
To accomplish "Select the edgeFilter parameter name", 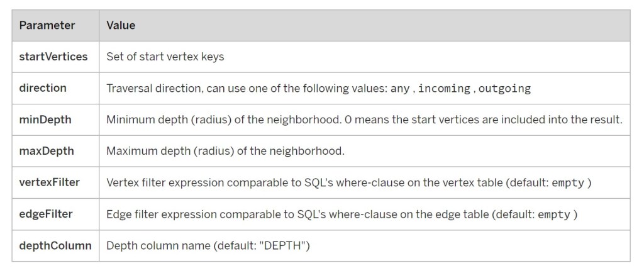I will click(x=46, y=214).
